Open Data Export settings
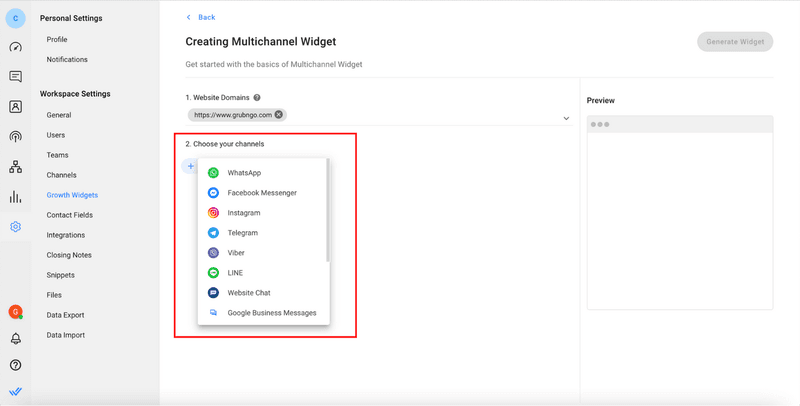 click(65, 315)
